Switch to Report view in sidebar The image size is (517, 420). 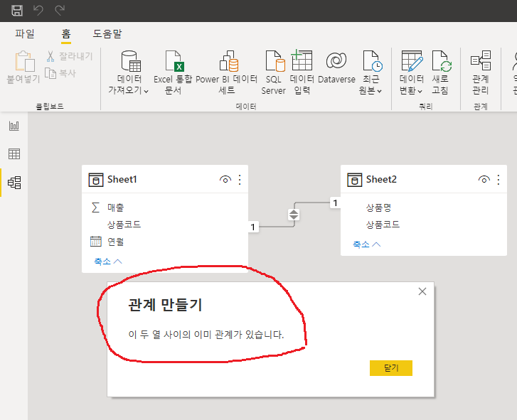[14, 126]
